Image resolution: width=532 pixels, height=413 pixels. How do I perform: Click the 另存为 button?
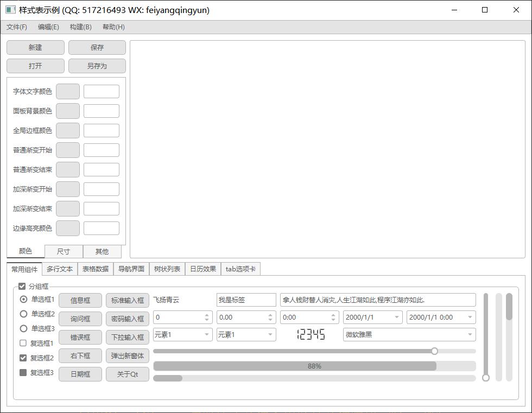point(97,66)
